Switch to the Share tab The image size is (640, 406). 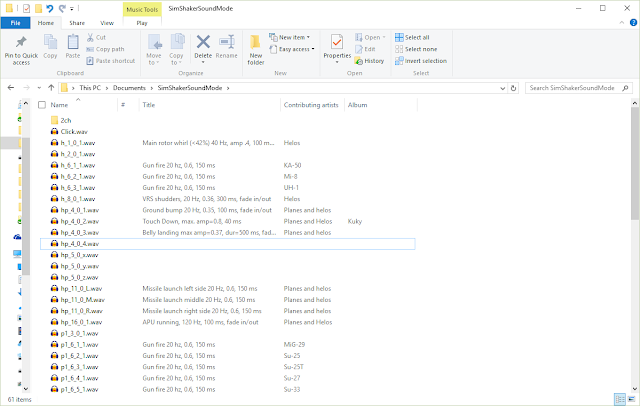[x=77, y=23]
